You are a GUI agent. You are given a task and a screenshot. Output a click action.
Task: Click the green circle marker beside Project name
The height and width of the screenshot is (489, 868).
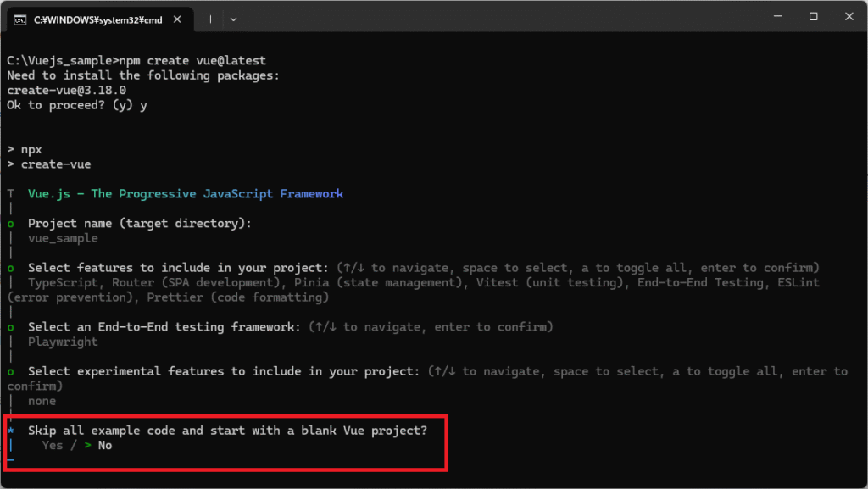pyautogui.click(x=10, y=224)
